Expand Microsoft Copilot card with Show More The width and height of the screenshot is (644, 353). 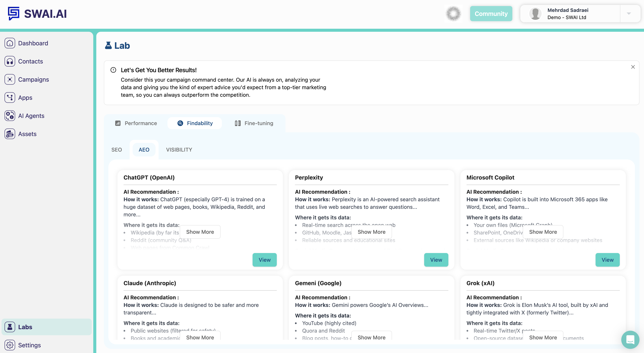click(x=543, y=232)
